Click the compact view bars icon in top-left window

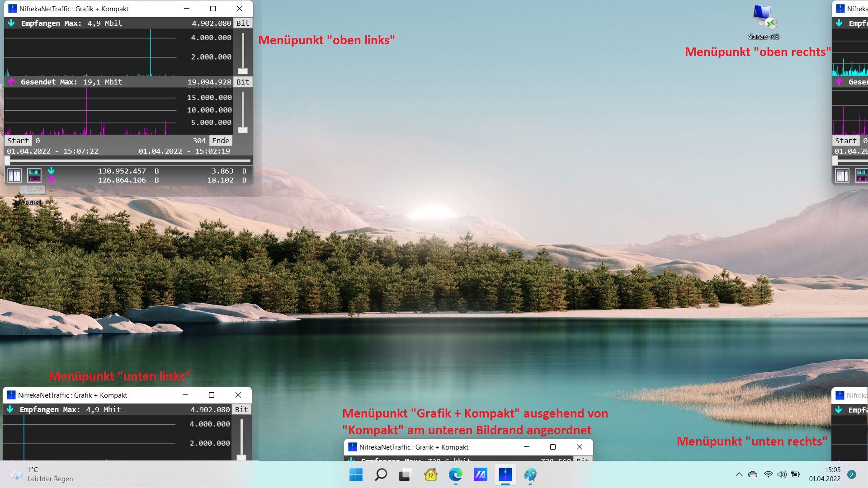point(14,175)
